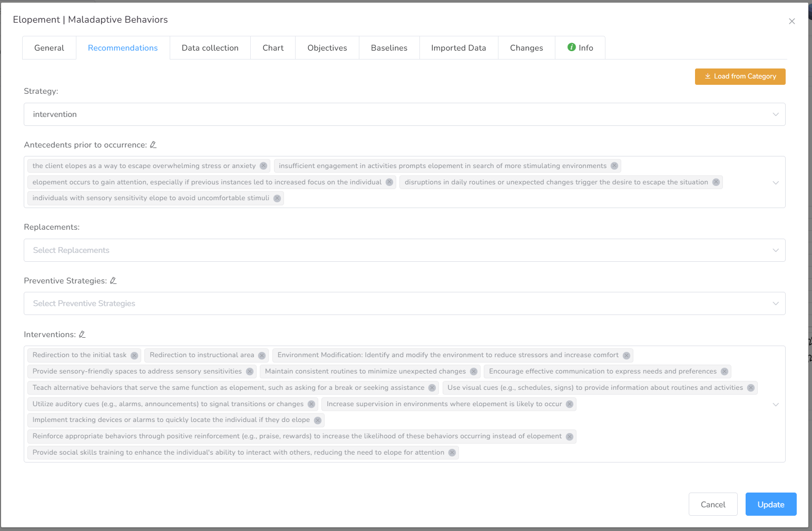Expand the Interventions list chevron
The width and height of the screenshot is (812, 531).
click(776, 405)
